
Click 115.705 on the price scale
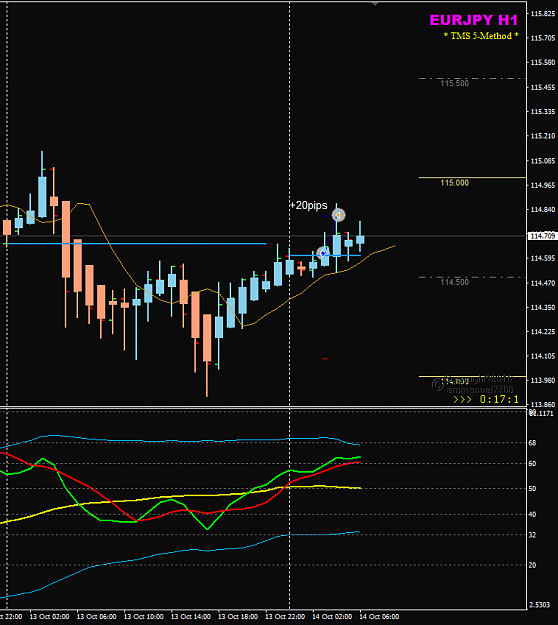(x=543, y=38)
